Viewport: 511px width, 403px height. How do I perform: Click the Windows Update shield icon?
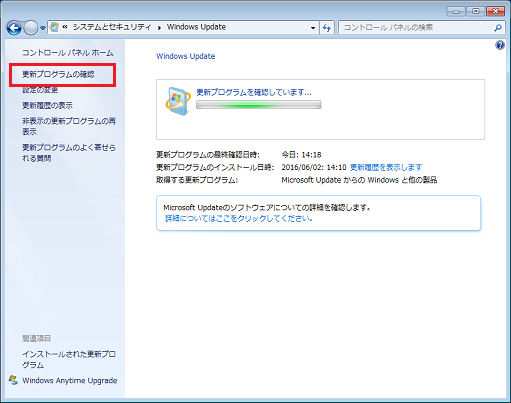pos(178,101)
